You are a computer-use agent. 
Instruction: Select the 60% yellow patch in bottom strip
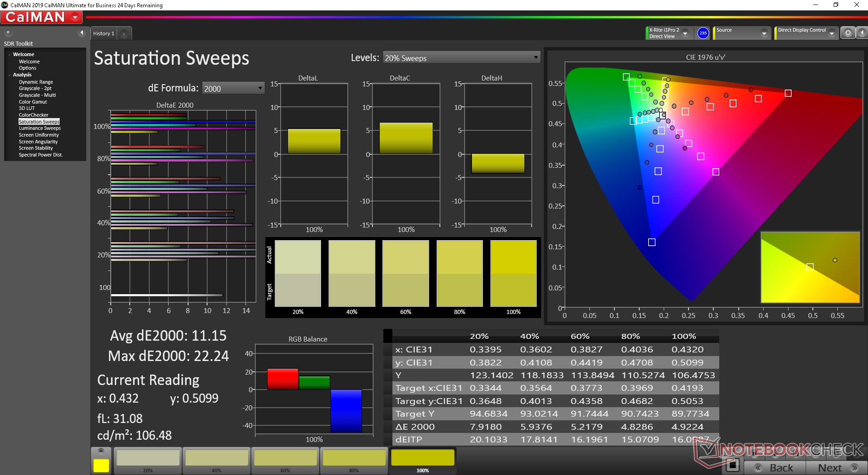[285, 461]
